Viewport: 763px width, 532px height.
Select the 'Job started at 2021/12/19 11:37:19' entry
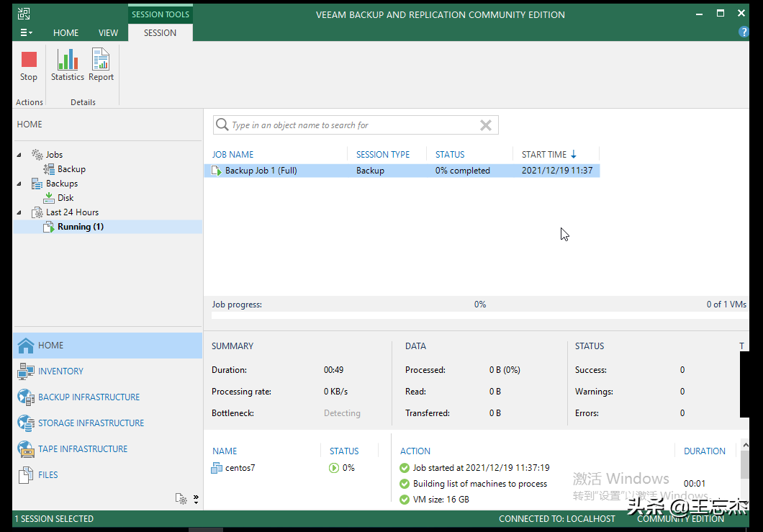(482, 468)
